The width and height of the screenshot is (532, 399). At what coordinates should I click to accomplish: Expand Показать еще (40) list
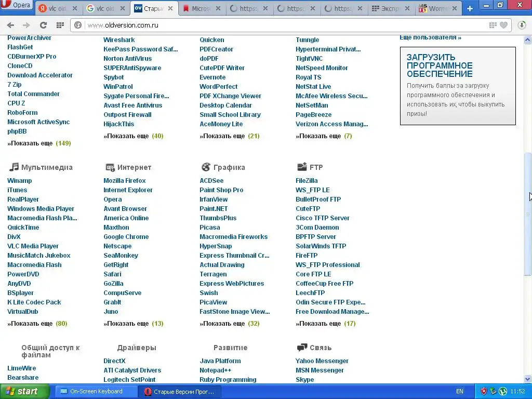pos(134,136)
